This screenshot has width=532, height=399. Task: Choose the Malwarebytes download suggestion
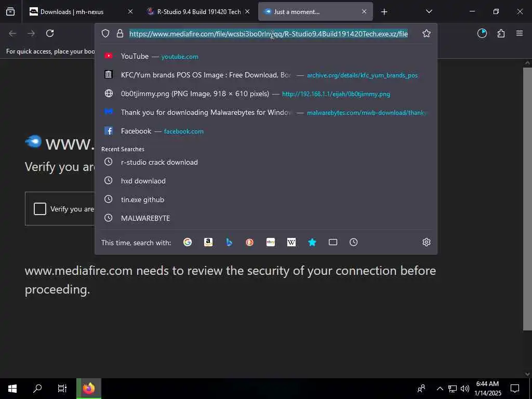(265, 112)
